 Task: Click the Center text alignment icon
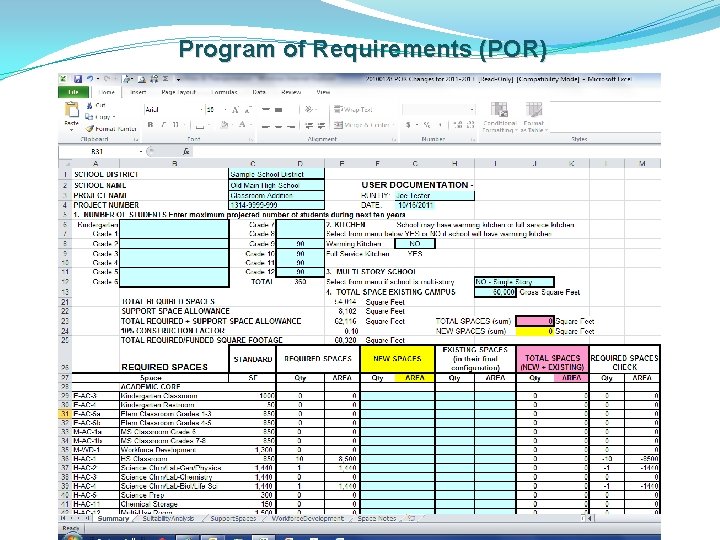click(278, 125)
